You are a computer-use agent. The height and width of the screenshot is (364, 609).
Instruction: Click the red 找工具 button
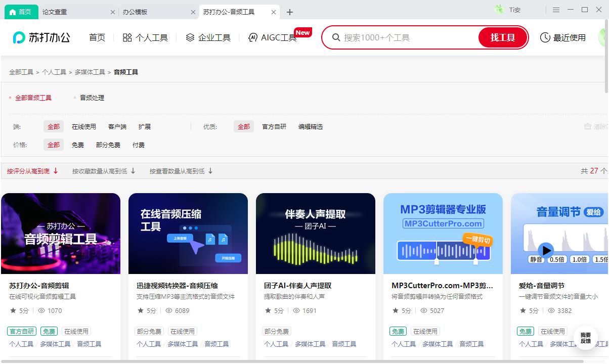pyautogui.click(x=503, y=37)
